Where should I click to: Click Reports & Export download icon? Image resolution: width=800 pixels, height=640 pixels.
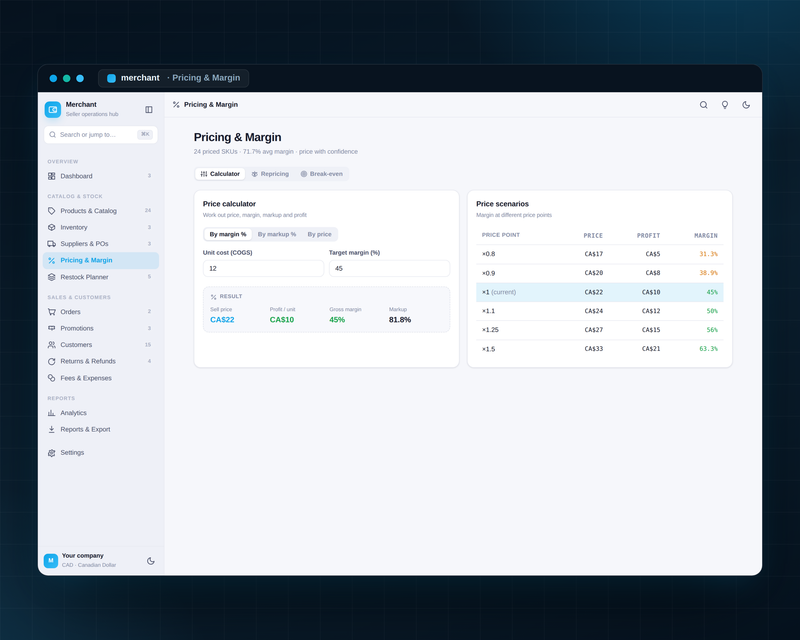[52, 429]
